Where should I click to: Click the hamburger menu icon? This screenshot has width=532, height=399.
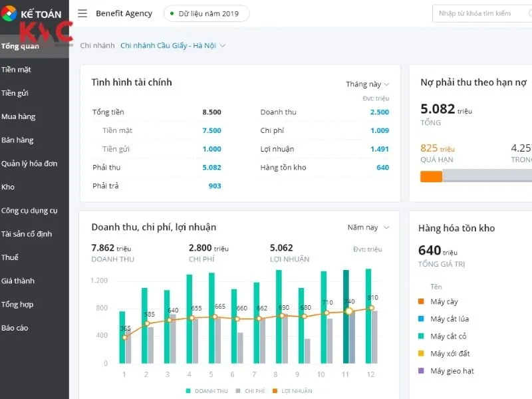[x=82, y=13]
